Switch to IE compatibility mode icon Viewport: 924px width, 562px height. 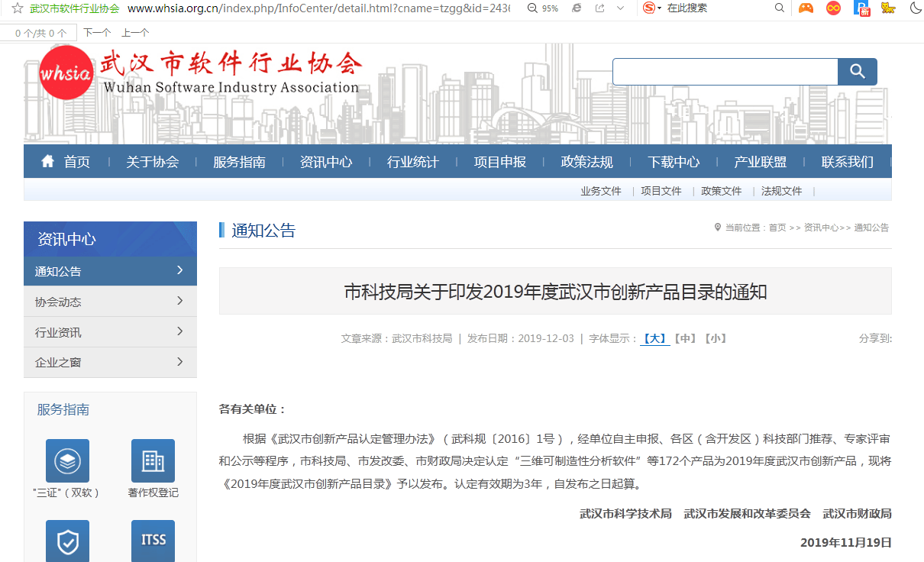click(x=577, y=8)
